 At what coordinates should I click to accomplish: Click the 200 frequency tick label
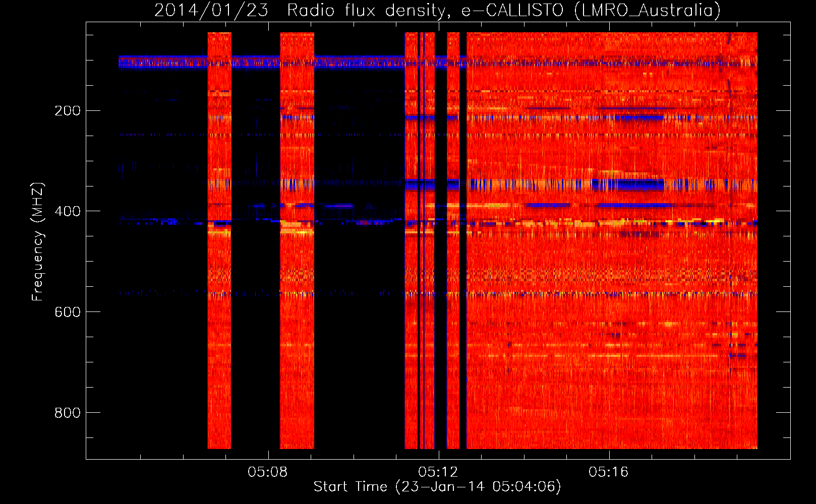click(68, 111)
